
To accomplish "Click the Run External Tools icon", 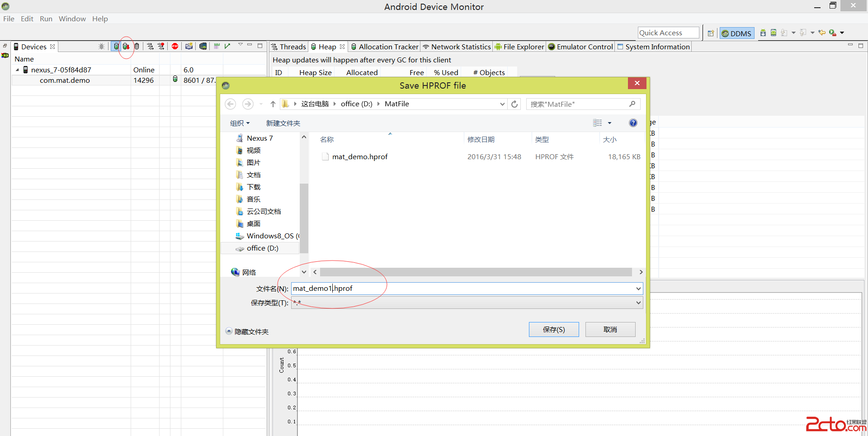I will [833, 33].
